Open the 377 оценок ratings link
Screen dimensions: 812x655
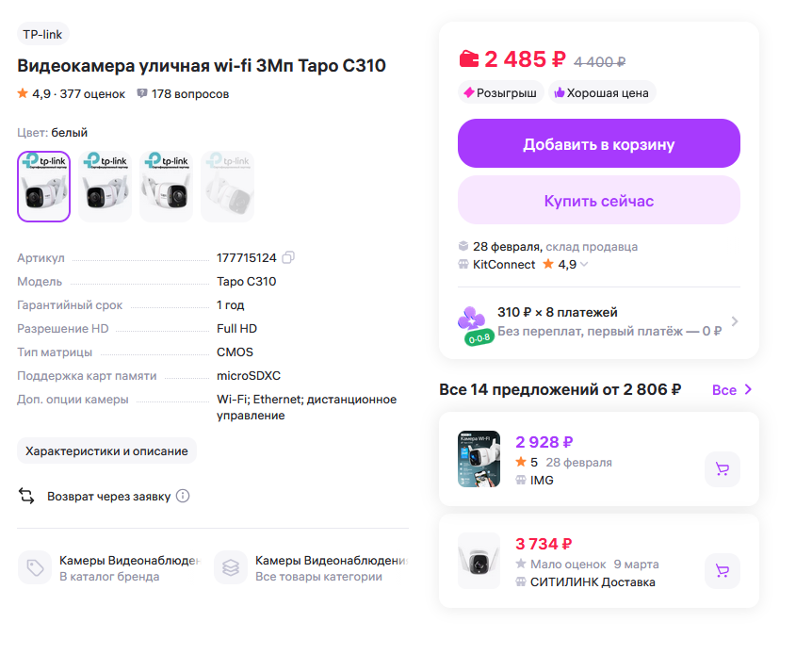92,94
